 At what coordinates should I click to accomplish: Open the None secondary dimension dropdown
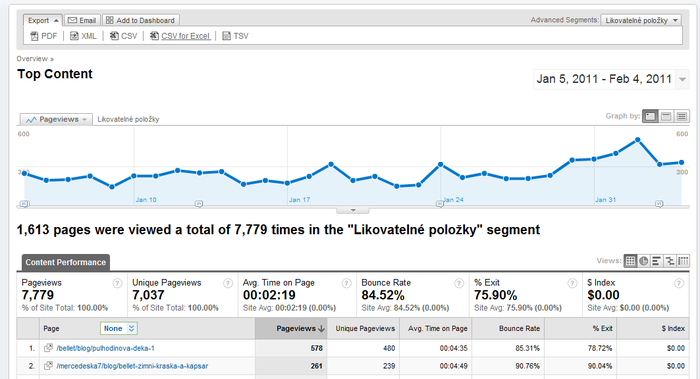pyautogui.click(x=119, y=329)
